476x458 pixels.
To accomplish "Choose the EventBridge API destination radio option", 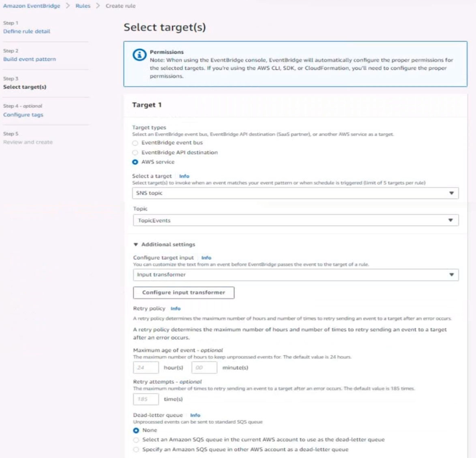I will (x=135, y=153).
